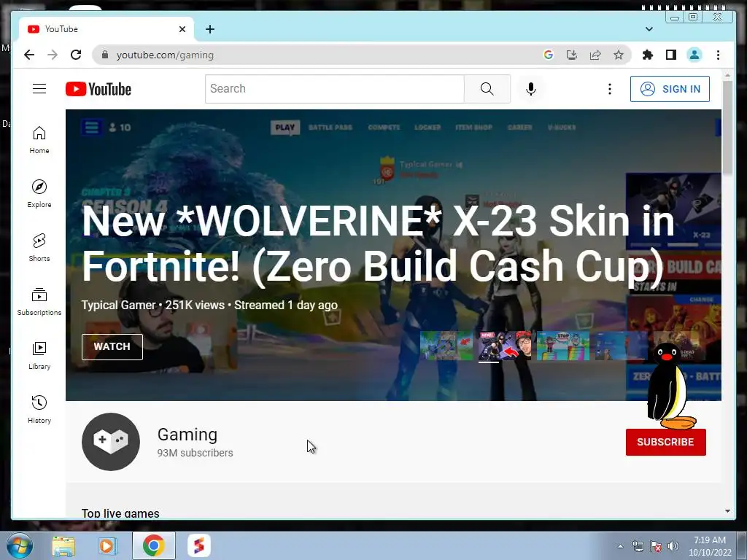Open Subscriptions in the sidebar
The width and height of the screenshot is (747, 560).
pyautogui.click(x=39, y=301)
